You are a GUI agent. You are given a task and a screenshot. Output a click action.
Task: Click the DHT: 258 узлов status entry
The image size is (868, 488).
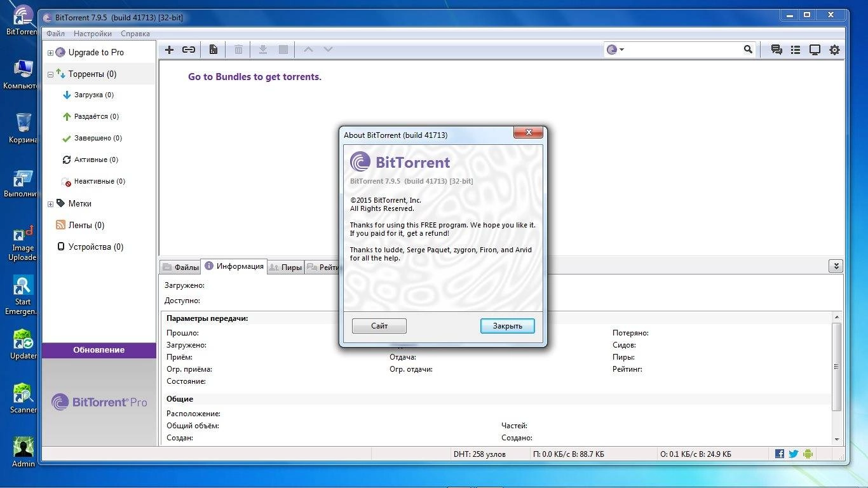click(x=480, y=454)
